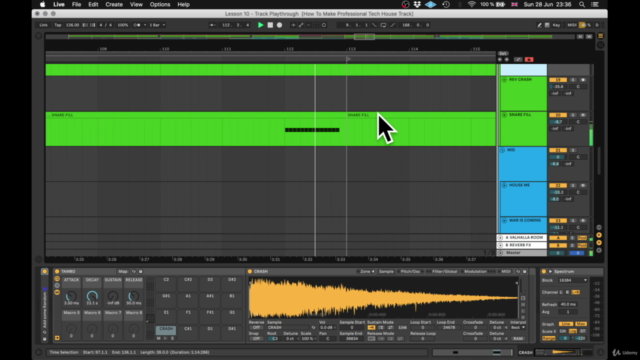The width and height of the screenshot is (640, 360).
Task: Open the Dropbox menu bar icon
Action: (x=417, y=4)
